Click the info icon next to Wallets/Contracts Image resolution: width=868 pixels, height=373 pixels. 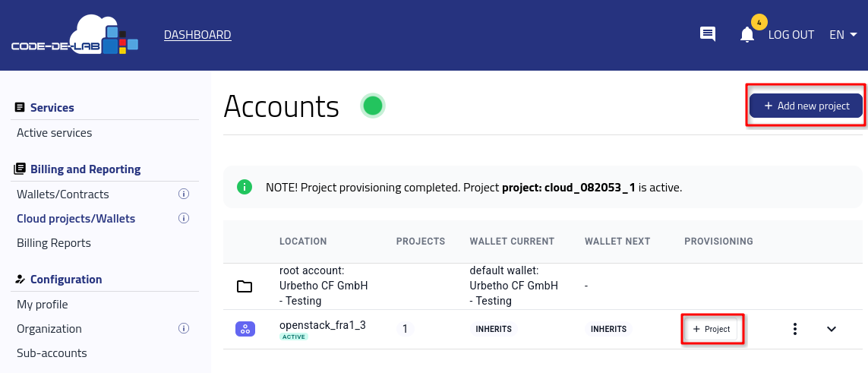184,194
